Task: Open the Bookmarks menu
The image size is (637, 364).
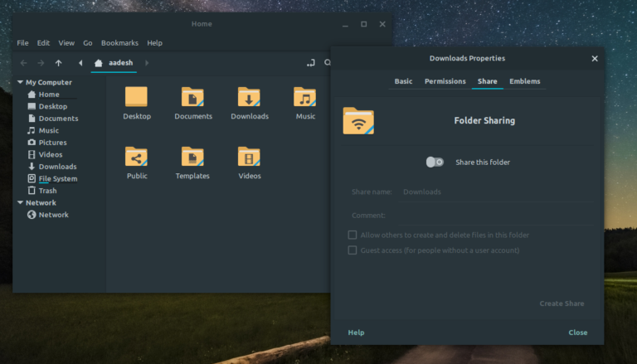Action: (119, 43)
